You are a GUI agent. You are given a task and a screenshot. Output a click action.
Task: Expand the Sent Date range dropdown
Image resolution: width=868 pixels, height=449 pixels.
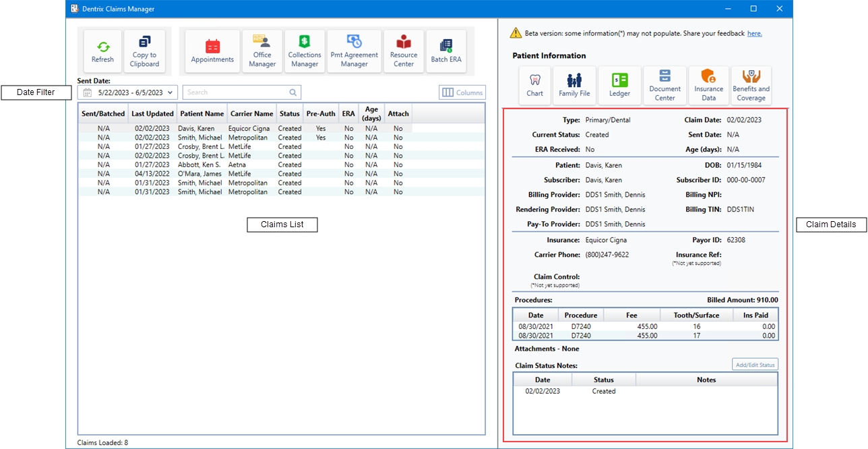pos(171,92)
